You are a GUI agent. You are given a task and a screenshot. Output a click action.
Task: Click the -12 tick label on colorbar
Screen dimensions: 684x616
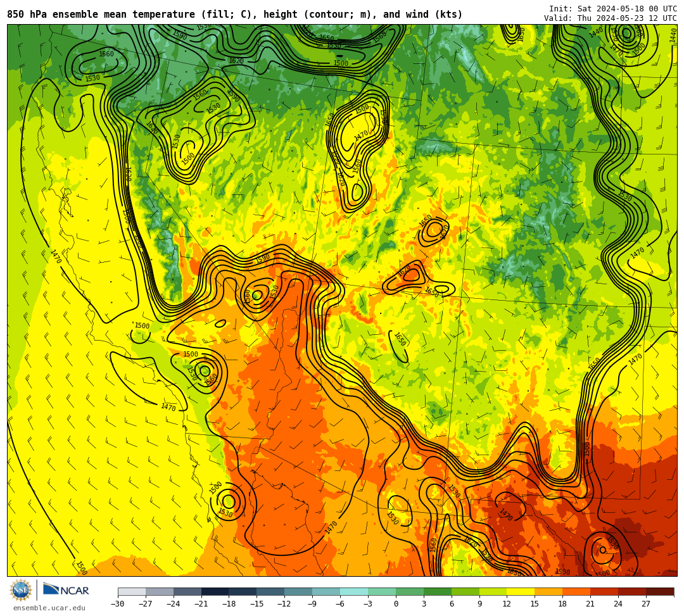pos(285,604)
